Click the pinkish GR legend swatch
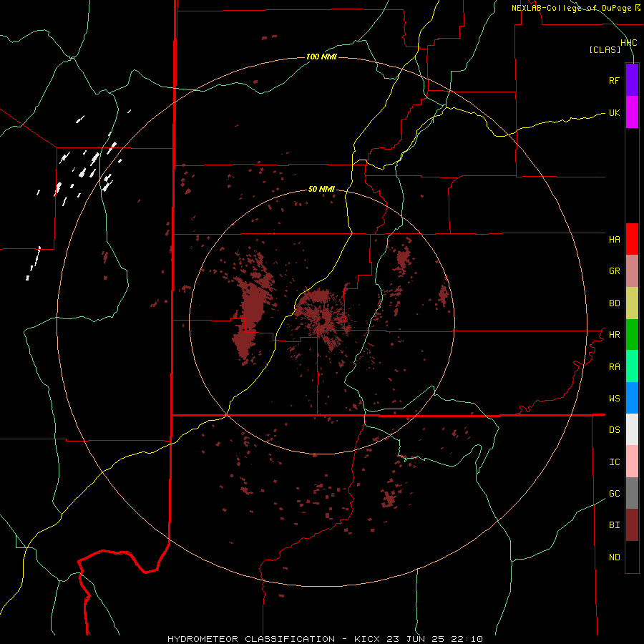Screen dimensions: 644x644 click(x=632, y=271)
